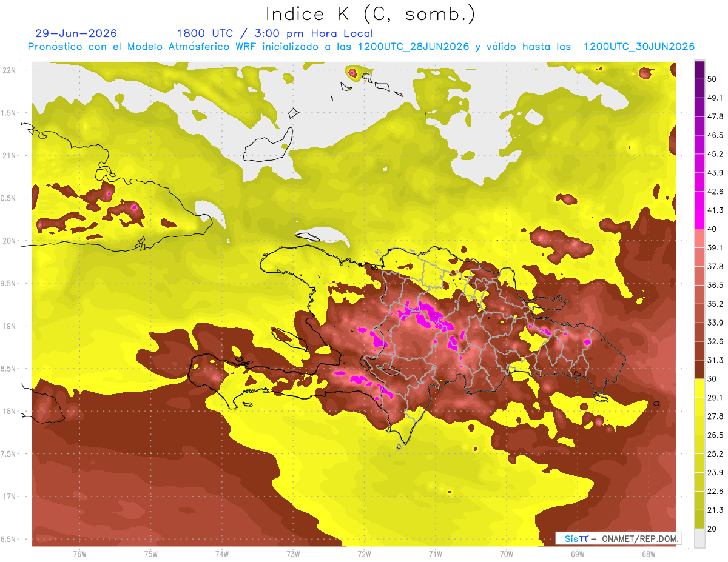Image resolution: width=728 pixels, height=562 pixels.
Task: Click the legend value '20'
Action: (x=712, y=529)
